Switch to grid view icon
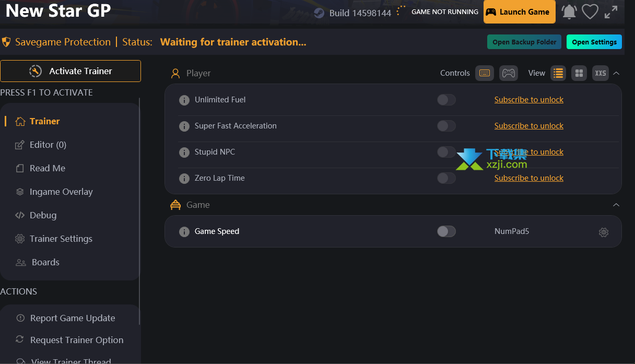 click(579, 73)
